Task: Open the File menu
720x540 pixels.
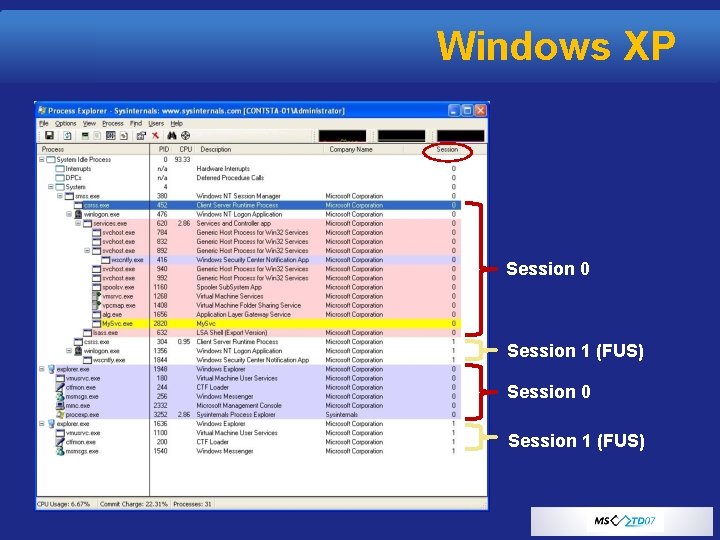Action: (x=44, y=124)
